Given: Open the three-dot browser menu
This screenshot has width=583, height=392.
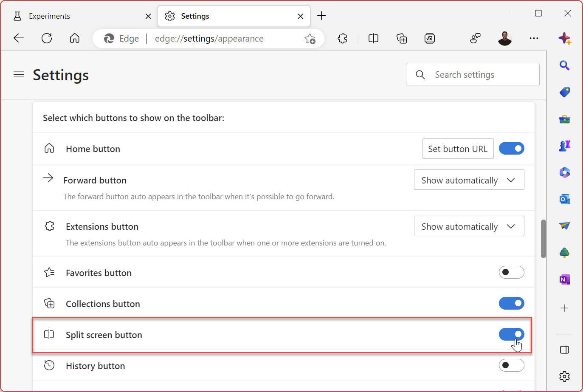Looking at the screenshot, I should tap(534, 38).
